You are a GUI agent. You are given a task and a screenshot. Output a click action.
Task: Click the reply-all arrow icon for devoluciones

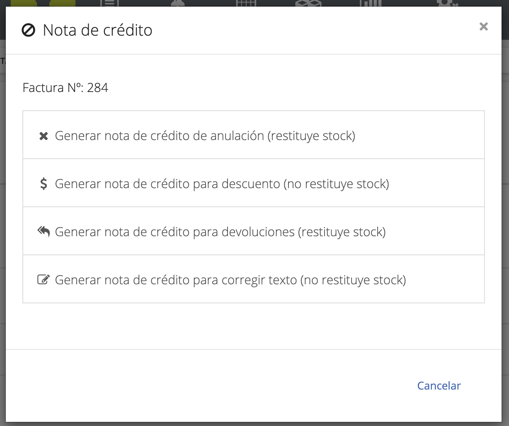44,231
